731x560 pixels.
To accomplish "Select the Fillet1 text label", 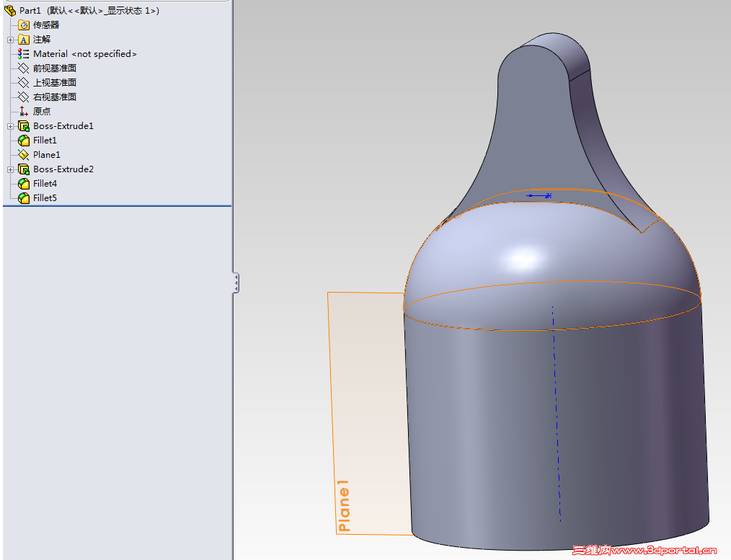I will (x=45, y=141).
